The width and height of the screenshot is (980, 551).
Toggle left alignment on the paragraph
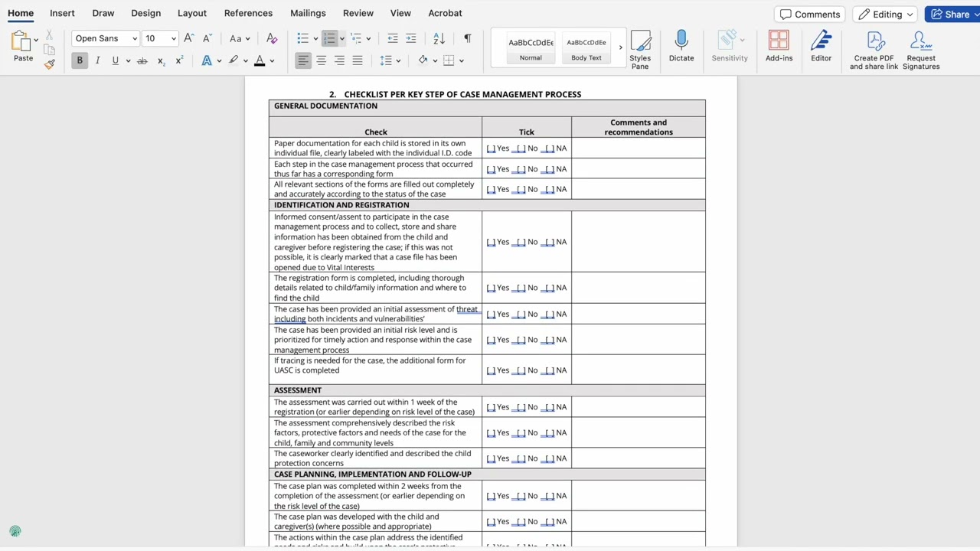(303, 60)
